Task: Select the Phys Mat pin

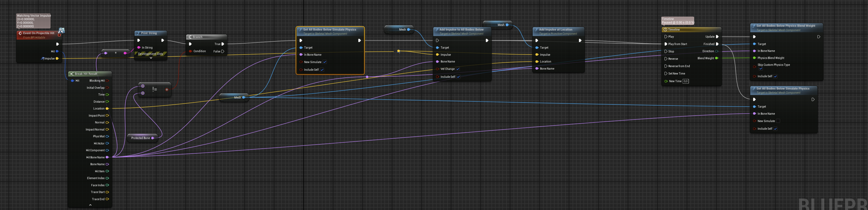Action: click(108, 137)
